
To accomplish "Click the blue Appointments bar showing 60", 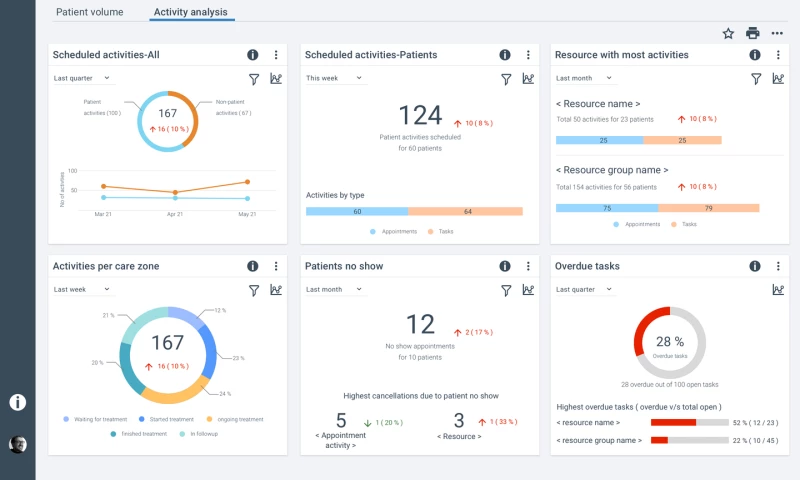I will pyautogui.click(x=357, y=211).
